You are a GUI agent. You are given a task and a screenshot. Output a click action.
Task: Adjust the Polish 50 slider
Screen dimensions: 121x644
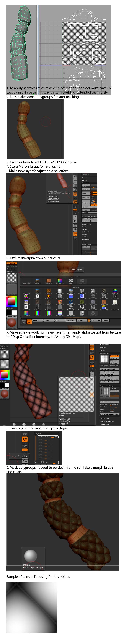click(94, 203)
